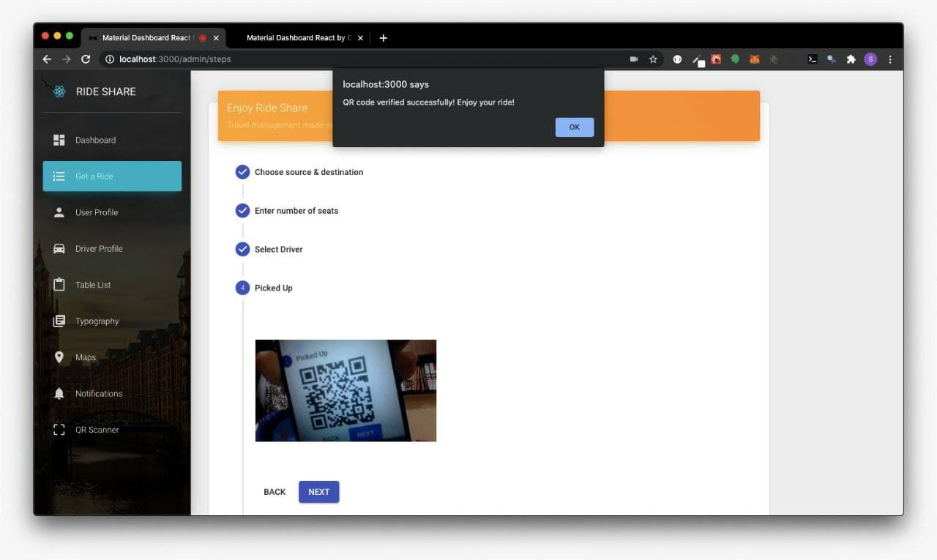Click the green circle extension icon
The width and height of the screenshot is (937, 560).
(736, 59)
